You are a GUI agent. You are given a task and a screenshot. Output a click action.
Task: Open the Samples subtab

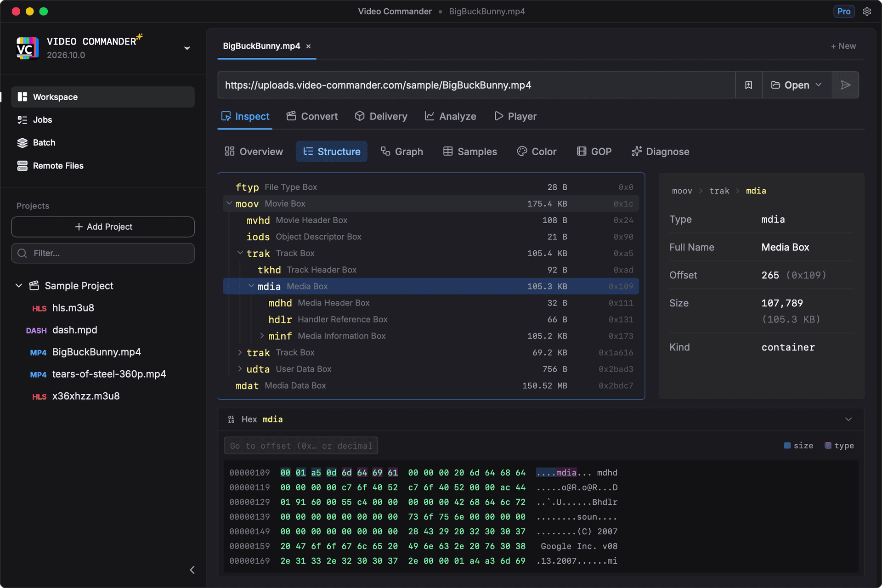point(470,152)
